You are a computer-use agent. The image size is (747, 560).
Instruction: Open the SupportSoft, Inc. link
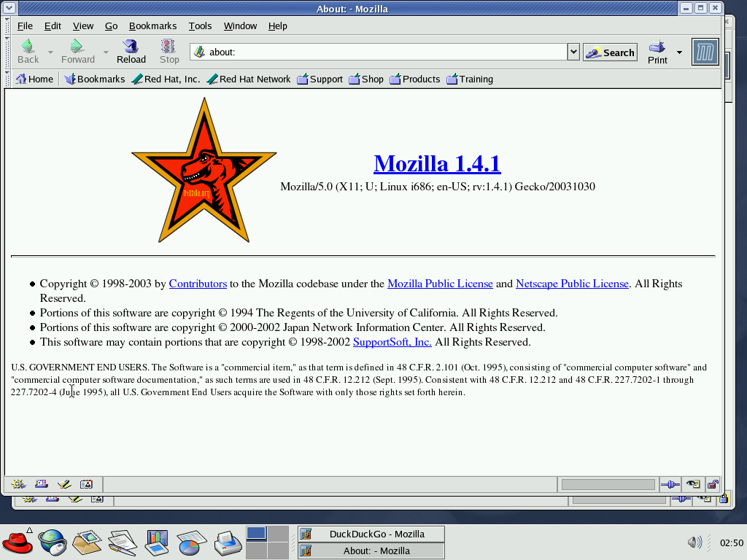pos(392,343)
